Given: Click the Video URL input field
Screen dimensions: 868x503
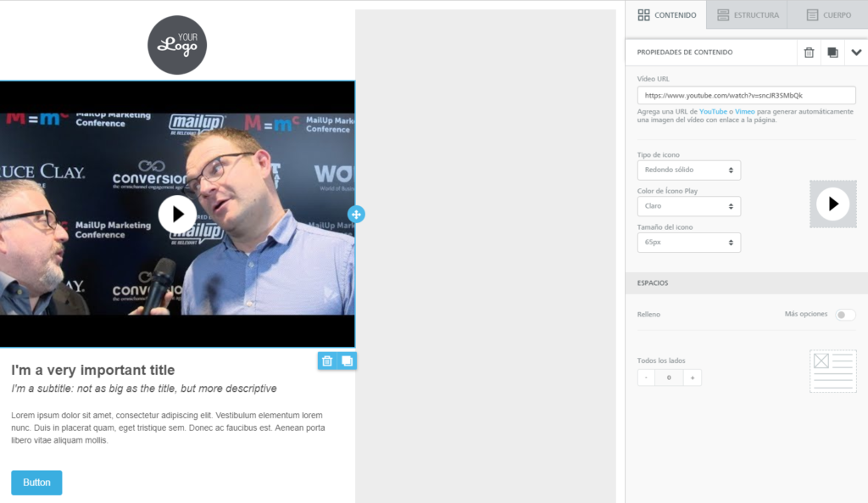Looking at the screenshot, I should point(746,95).
